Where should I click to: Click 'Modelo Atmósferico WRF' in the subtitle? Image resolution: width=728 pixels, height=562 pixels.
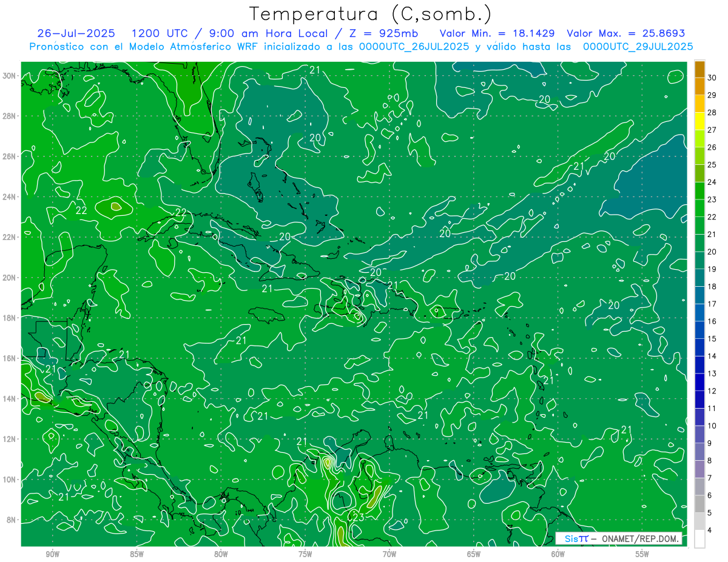[182, 47]
